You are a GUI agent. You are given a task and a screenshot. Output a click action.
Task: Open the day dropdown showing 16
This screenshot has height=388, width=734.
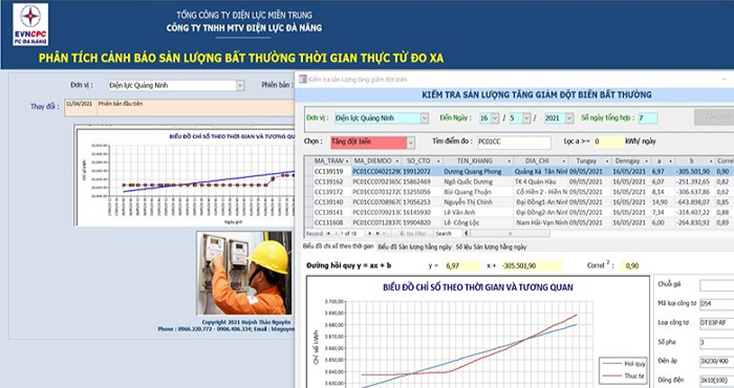click(x=495, y=118)
